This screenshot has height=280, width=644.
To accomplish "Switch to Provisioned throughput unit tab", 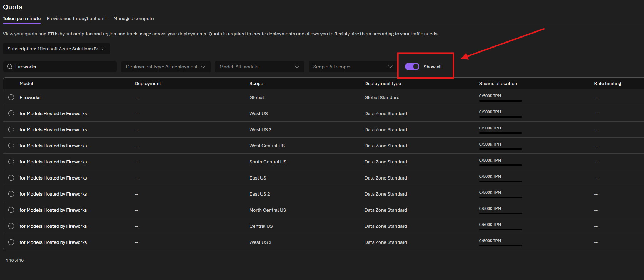I will (x=76, y=19).
